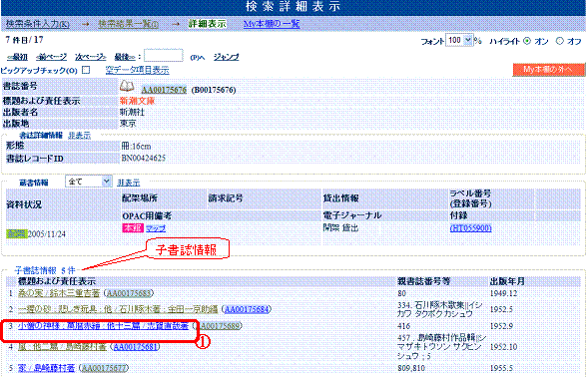The height and width of the screenshot is (377, 588).
Task: Open the 蔵書情報 filter dropdown 全て
Action: [x=89, y=182]
